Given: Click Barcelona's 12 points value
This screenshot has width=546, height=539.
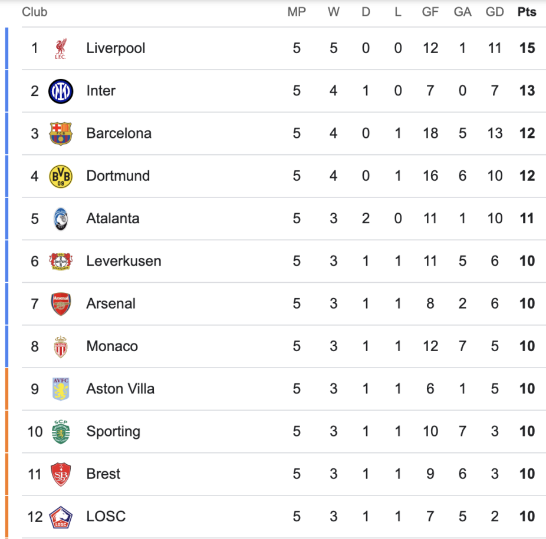Looking at the screenshot, I should 527,133.
